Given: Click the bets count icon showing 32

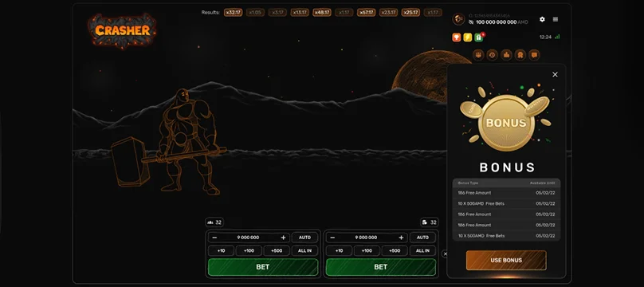Looking at the screenshot, I should coord(429,222).
